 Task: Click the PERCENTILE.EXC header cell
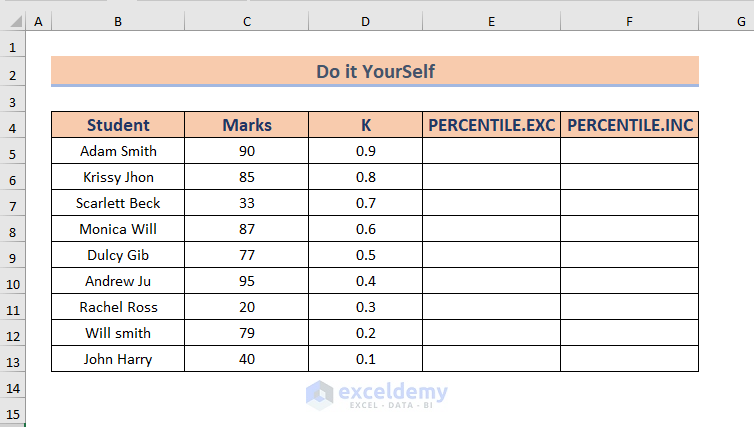(x=491, y=125)
